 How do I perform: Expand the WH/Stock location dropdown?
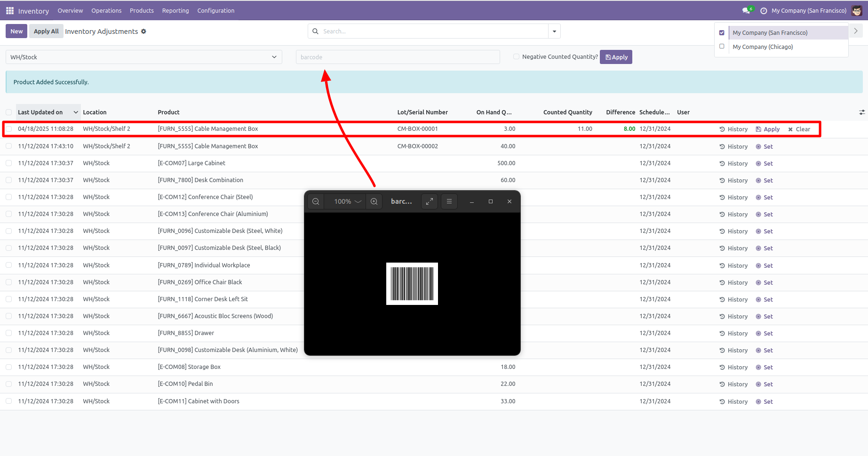[143, 57]
